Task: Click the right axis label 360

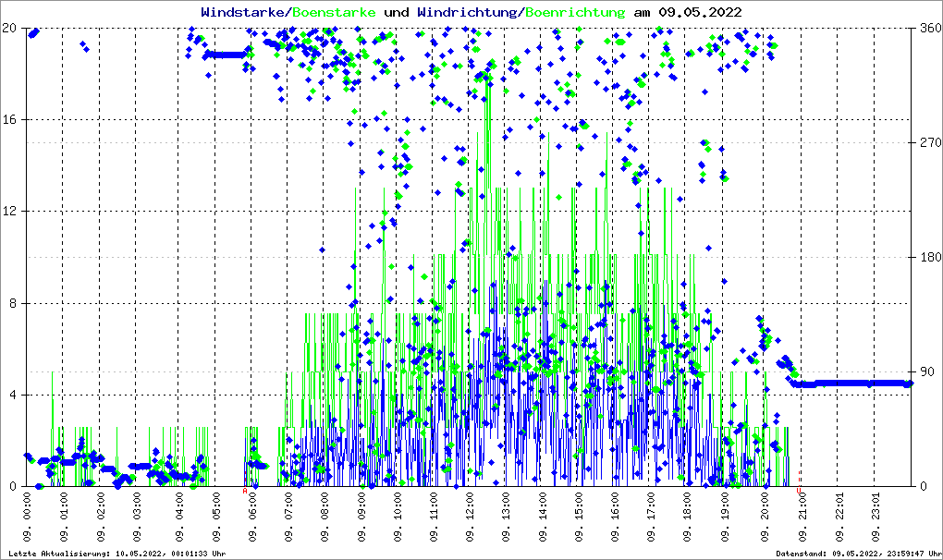Action: tap(928, 29)
